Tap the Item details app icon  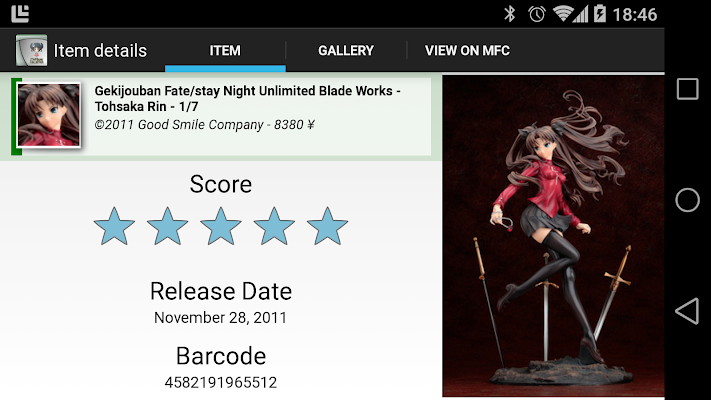[31, 50]
